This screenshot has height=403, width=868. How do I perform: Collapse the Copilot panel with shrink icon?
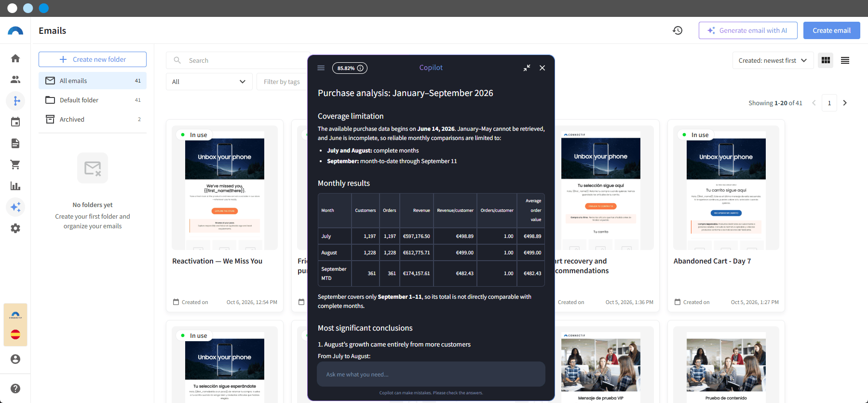527,68
